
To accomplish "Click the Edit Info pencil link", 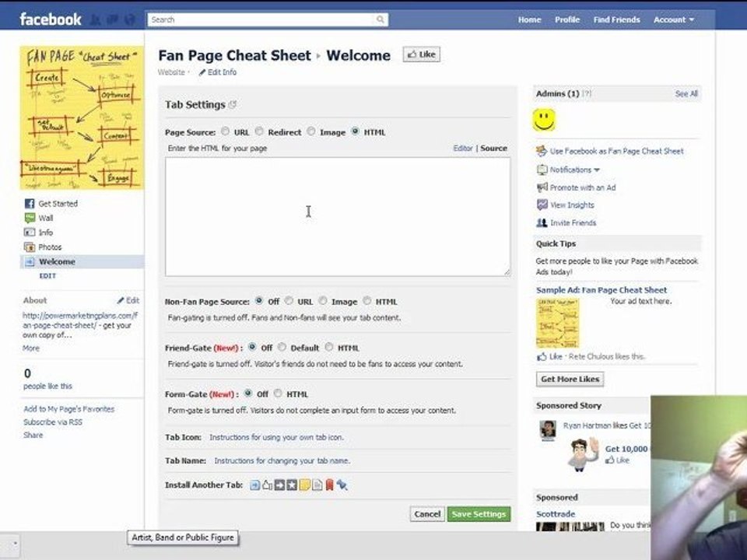I will pyautogui.click(x=218, y=72).
